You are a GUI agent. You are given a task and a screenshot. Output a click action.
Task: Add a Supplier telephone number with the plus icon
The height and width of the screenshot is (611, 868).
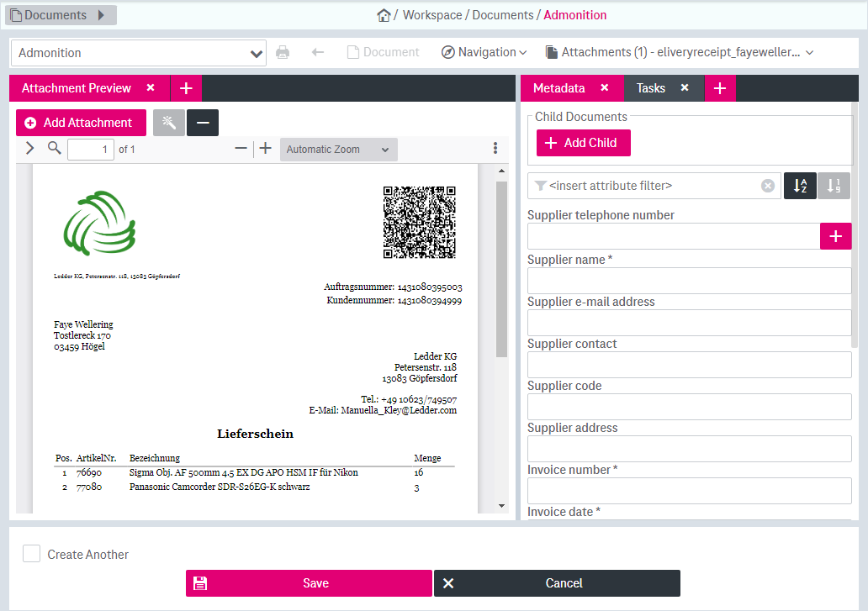835,236
